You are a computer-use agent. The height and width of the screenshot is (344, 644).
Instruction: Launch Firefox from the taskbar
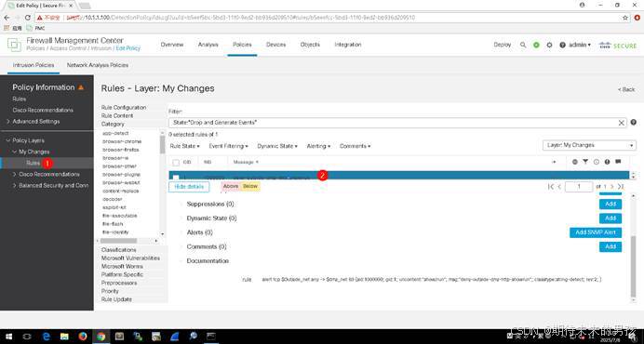click(x=83, y=337)
